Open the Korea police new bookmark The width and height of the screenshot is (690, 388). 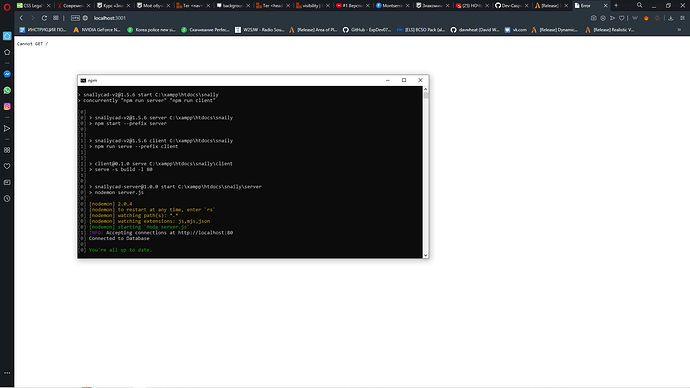151,30
